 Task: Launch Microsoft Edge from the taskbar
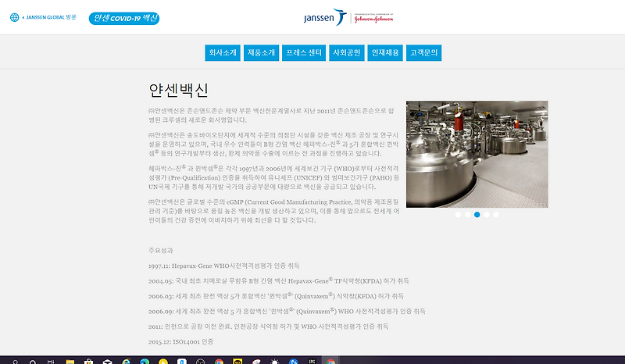click(145, 362)
